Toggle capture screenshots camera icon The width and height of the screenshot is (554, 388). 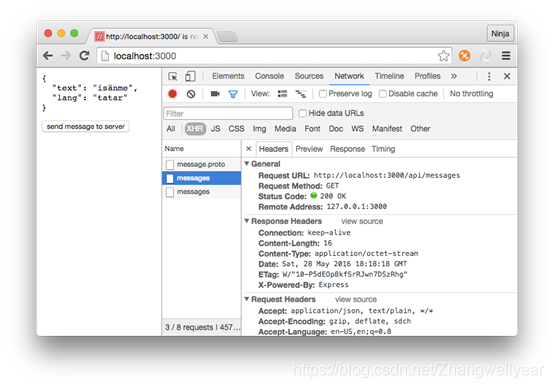pyautogui.click(x=215, y=94)
